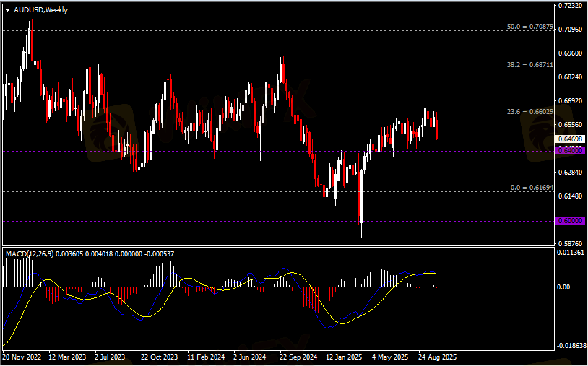The image size is (588, 366).
Task: Select the purple dashed line at 0.60000
Action: pos(217,221)
